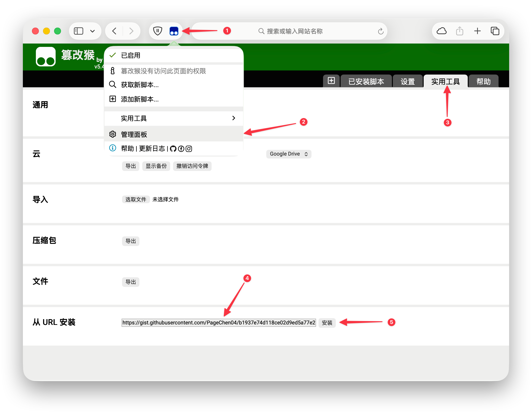Click the shield privacy report icon
The image size is (532, 417).
point(158,31)
